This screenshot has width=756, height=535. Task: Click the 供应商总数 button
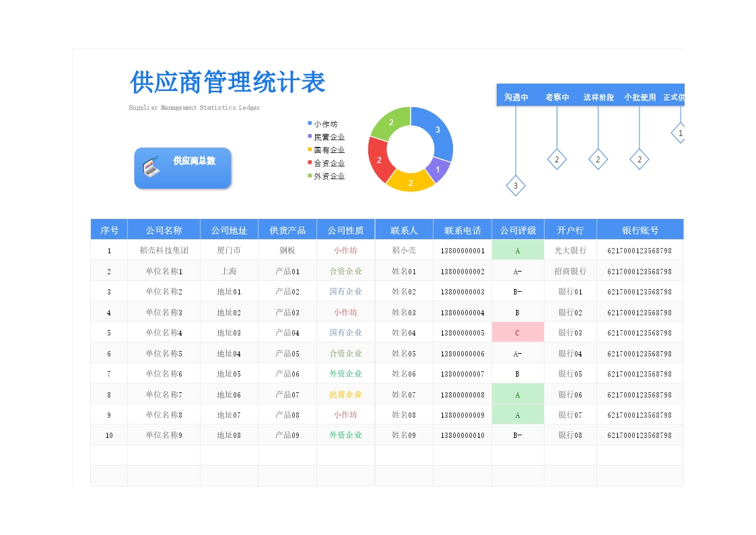182,168
